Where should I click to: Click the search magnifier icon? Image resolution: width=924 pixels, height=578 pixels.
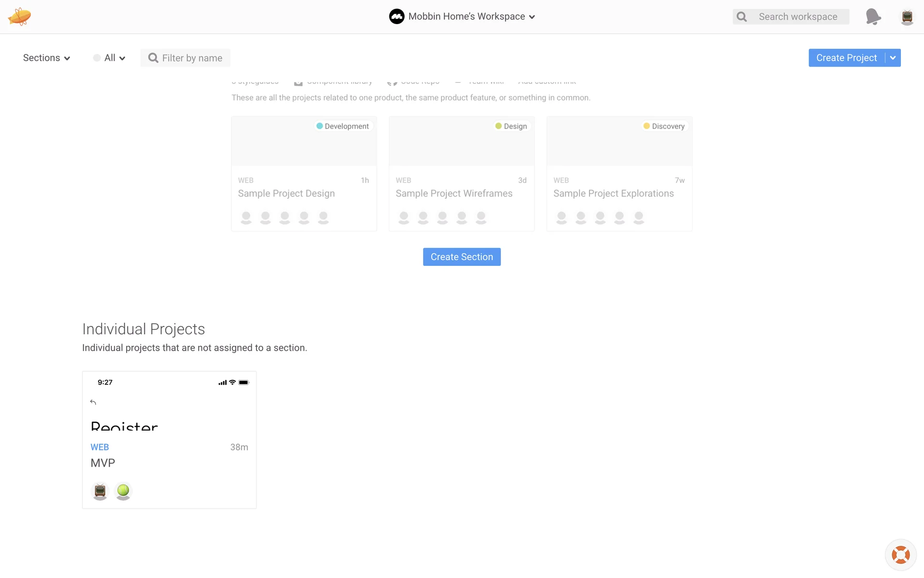[742, 17]
